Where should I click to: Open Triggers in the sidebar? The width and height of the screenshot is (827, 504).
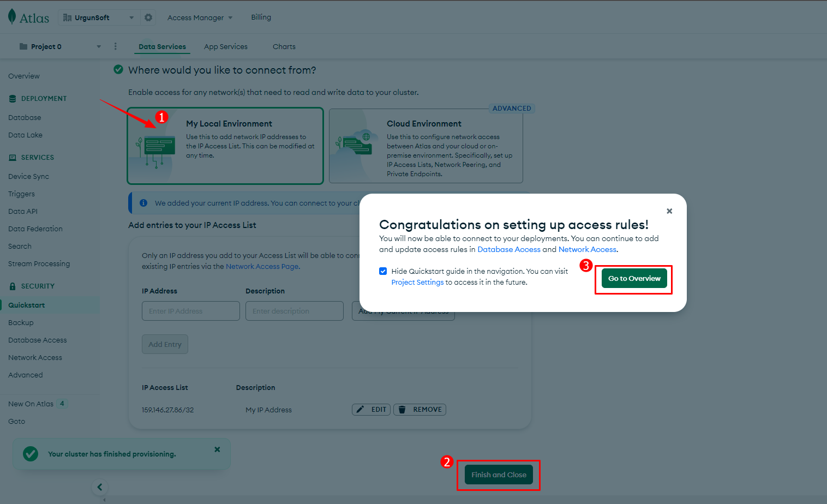point(21,194)
